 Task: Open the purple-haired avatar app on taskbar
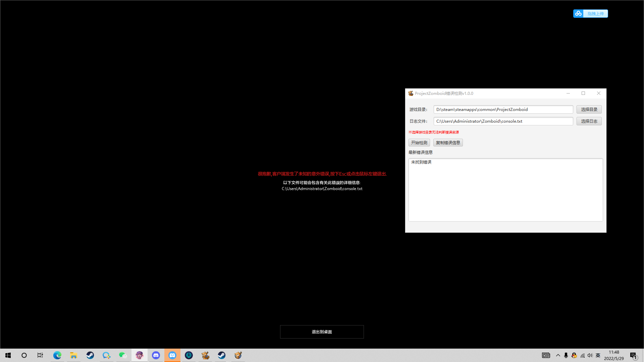tap(140, 355)
